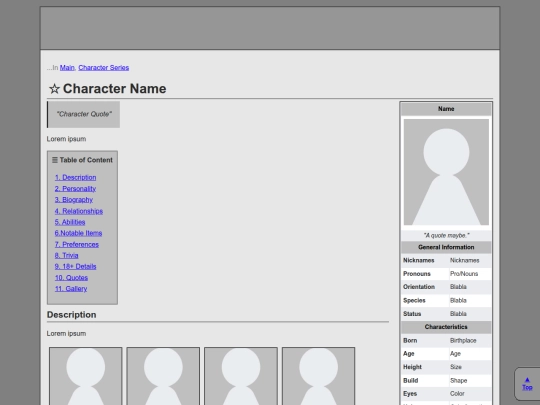Open third gallery thumbnail under Description

click(241, 376)
